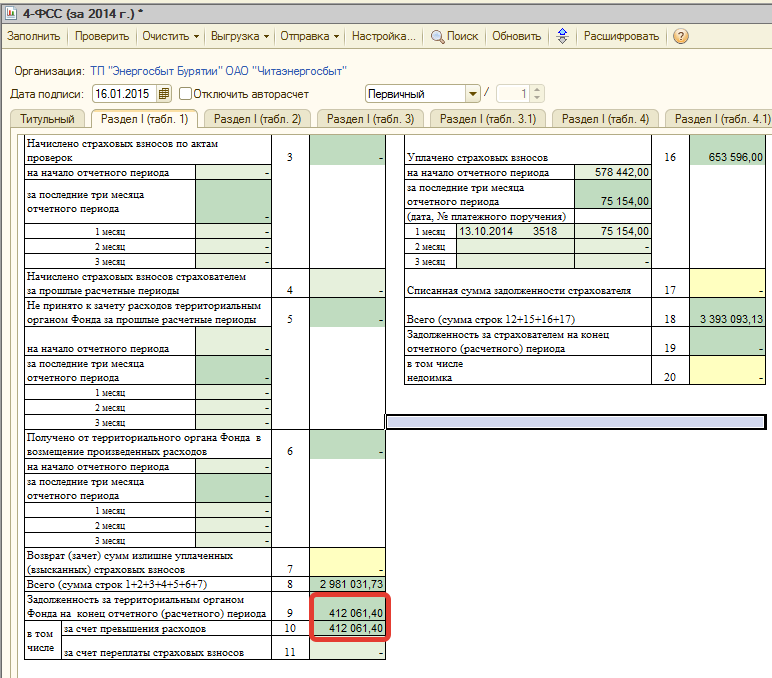Select line 3 green total cell
The height and width of the screenshot is (678, 772).
(x=347, y=150)
